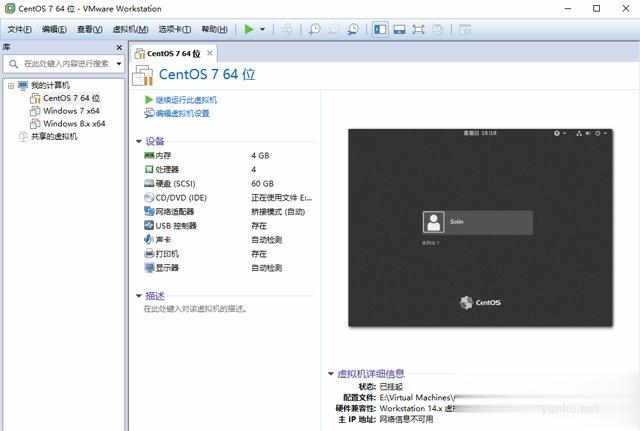Screen dimensions: 640x431
Task: Click the console view toolbar icon
Action: coord(399,29)
